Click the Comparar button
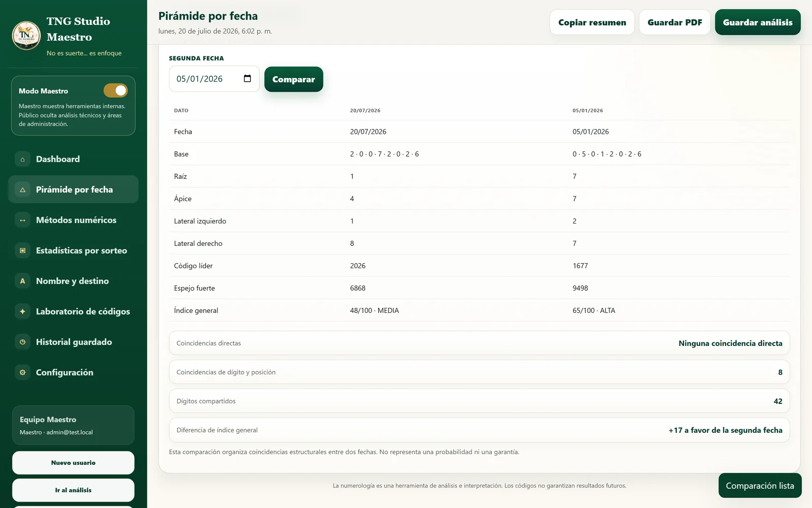The image size is (812, 508). point(293,79)
